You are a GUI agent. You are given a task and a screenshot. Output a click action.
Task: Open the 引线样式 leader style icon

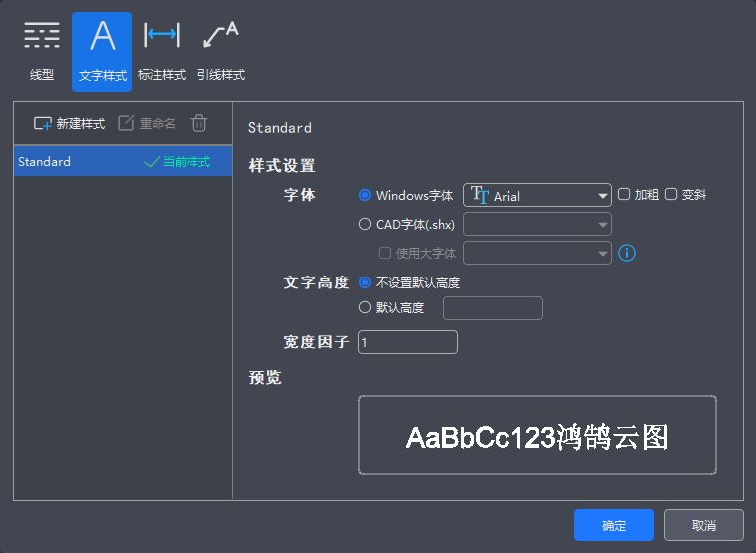(x=220, y=36)
